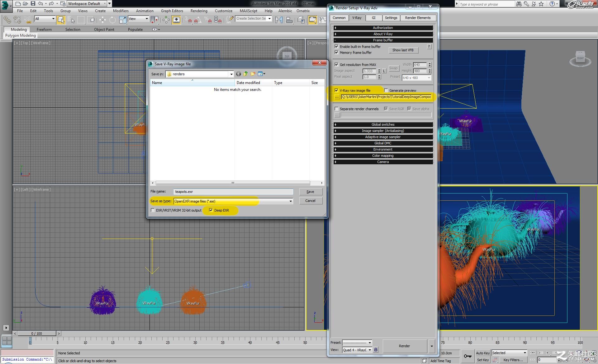Open Create Selection Set dropdown
The image size is (598, 364).
(x=254, y=19)
